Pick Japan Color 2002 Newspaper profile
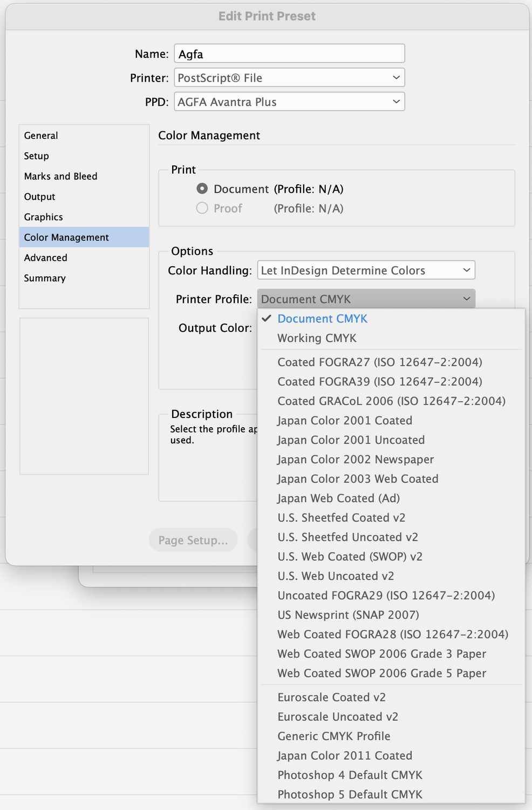 pos(355,460)
